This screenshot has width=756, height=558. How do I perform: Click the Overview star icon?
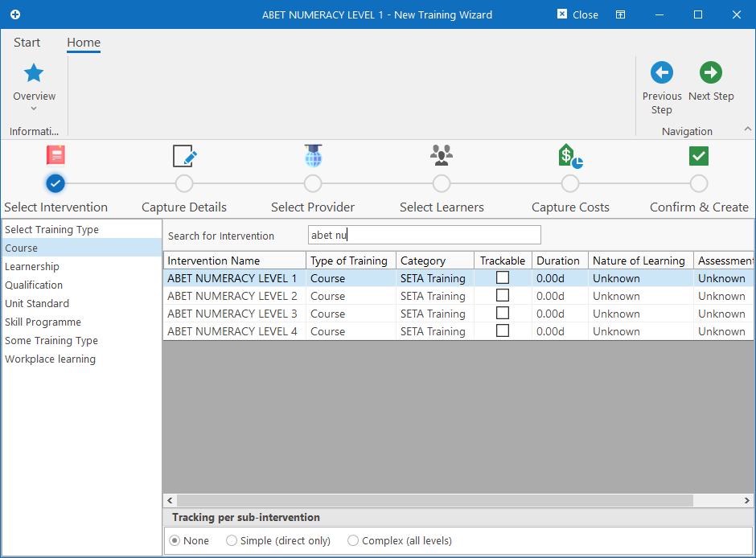click(x=34, y=73)
